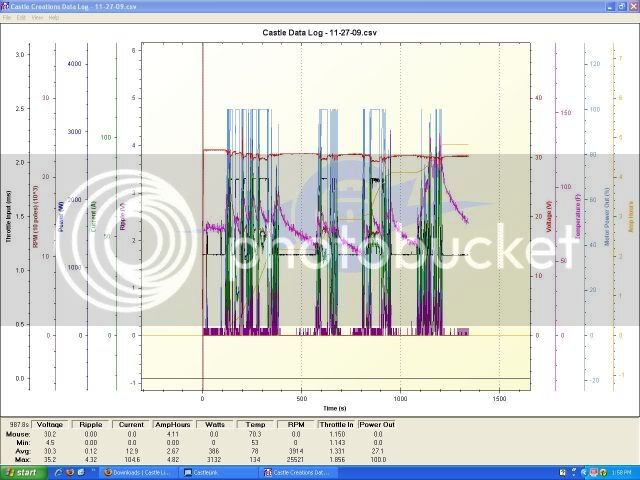
Task: Open the View menu
Action: [x=37, y=18]
